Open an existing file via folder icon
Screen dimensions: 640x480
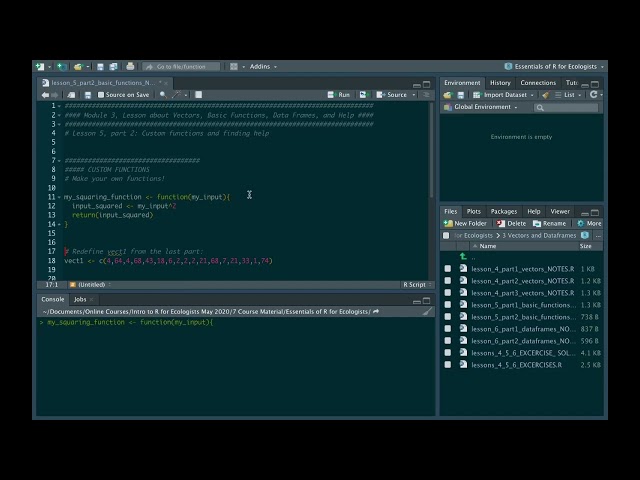[x=78, y=67]
